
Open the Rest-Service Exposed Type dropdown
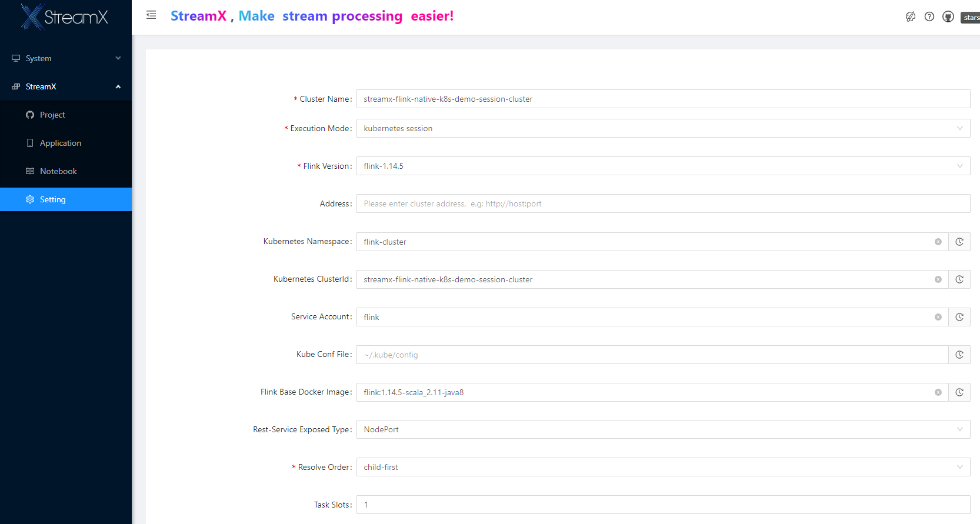click(x=663, y=429)
